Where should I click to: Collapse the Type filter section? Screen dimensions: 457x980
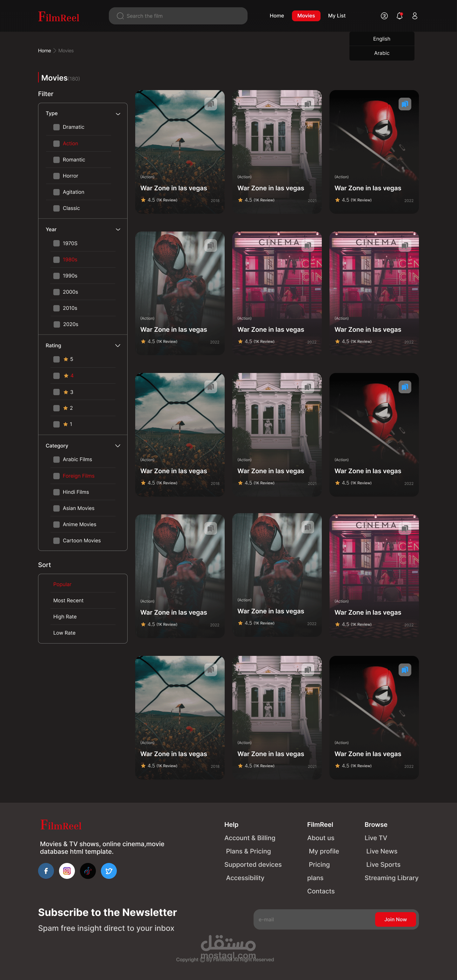click(x=118, y=114)
